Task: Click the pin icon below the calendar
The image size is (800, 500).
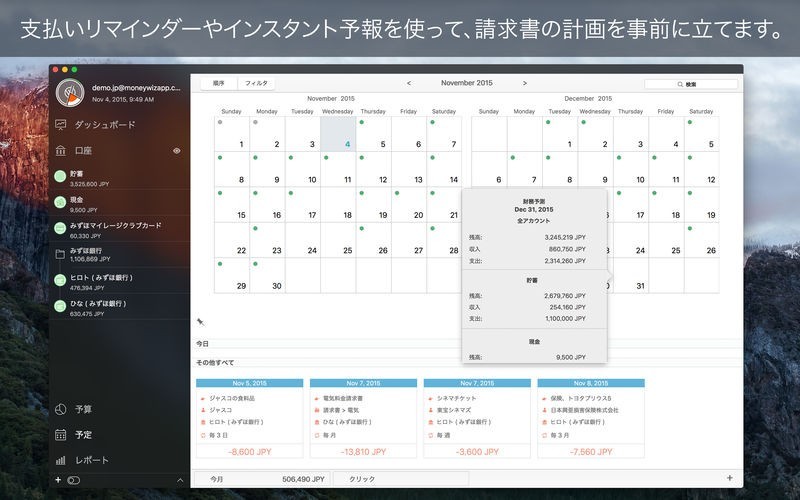Action: click(x=200, y=321)
